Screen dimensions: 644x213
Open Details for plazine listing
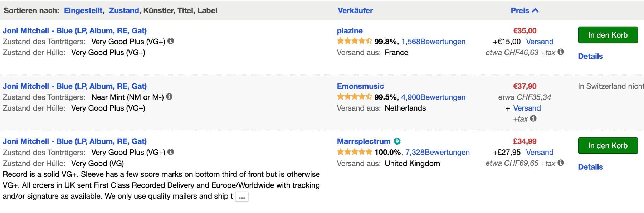pos(590,56)
